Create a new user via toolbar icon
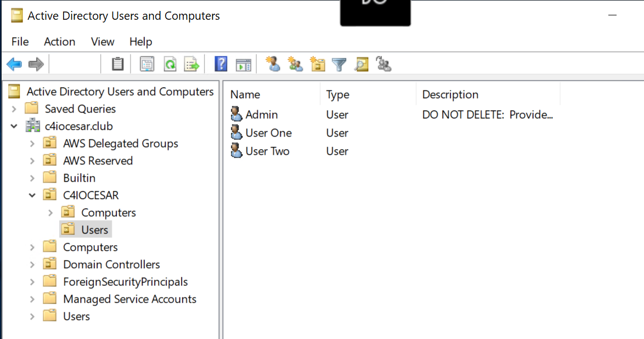The image size is (644, 339). point(273,64)
